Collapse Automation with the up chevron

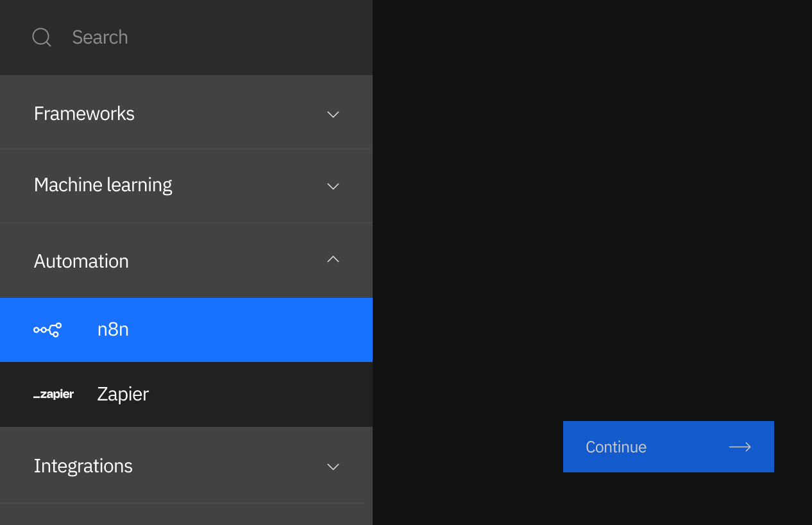point(333,259)
